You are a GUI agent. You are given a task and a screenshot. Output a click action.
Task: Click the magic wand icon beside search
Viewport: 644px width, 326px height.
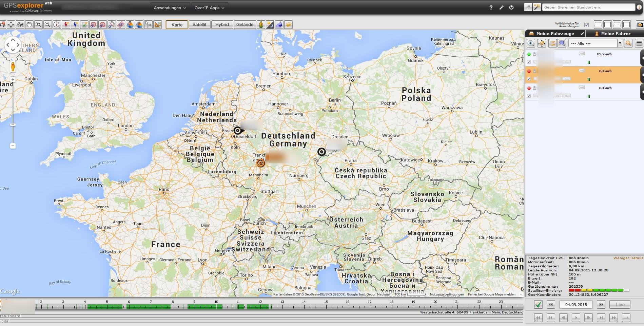pyautogui.click(x=537, y=7)
